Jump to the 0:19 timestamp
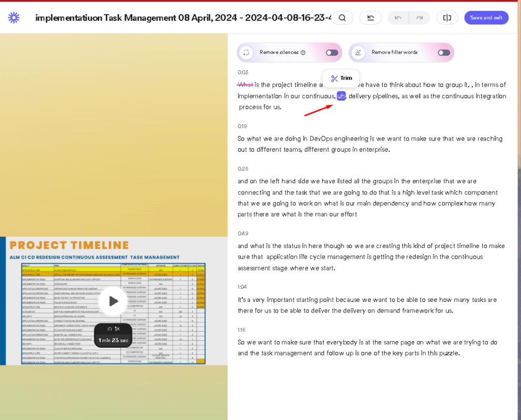 point(242,126)
